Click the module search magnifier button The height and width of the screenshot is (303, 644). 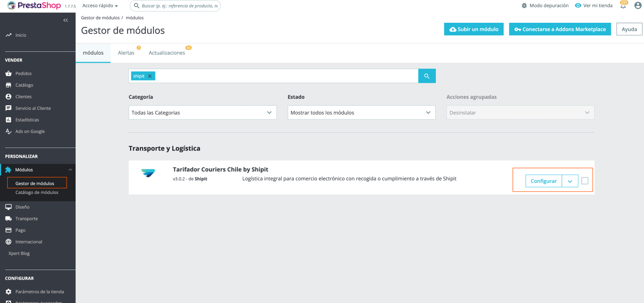[427, 76]
